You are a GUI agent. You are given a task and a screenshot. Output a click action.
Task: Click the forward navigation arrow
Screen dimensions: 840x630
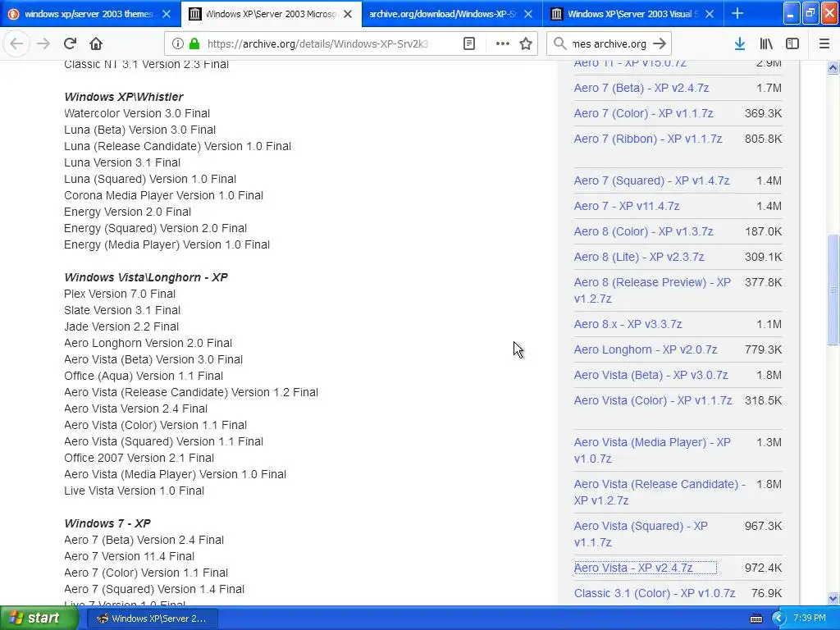coord(43,43)
